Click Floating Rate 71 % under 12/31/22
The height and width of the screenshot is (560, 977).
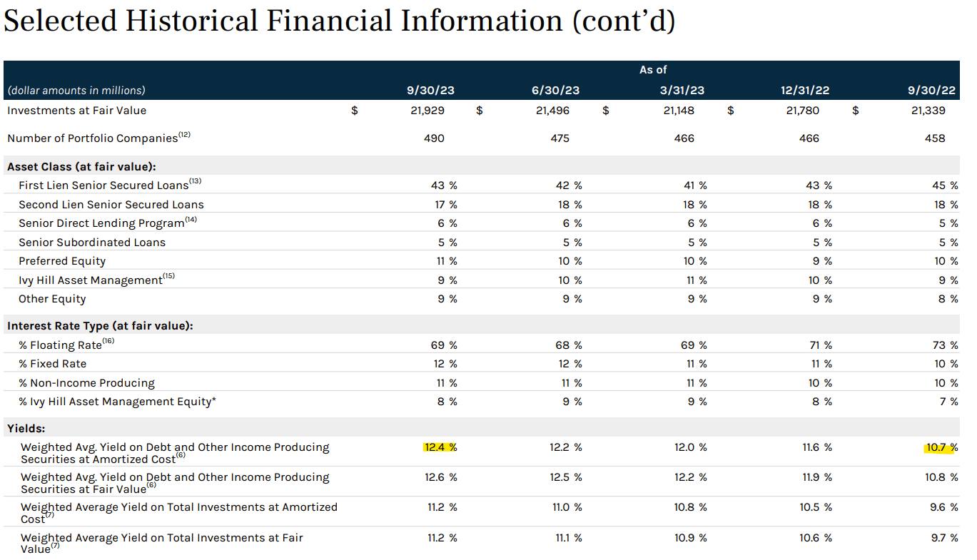(820, 345)
